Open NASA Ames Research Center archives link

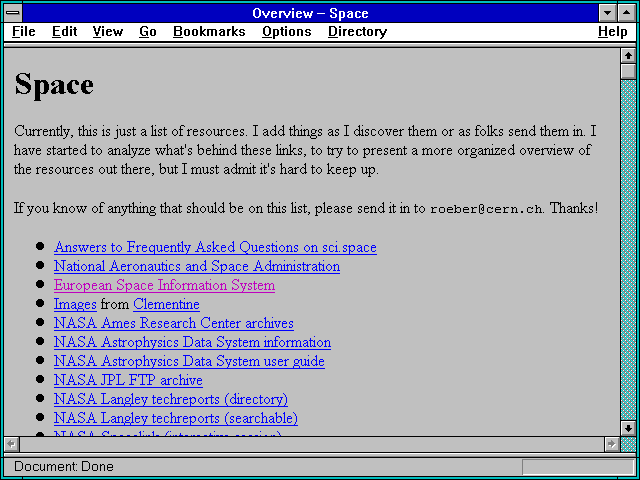[x=173, y=323]
